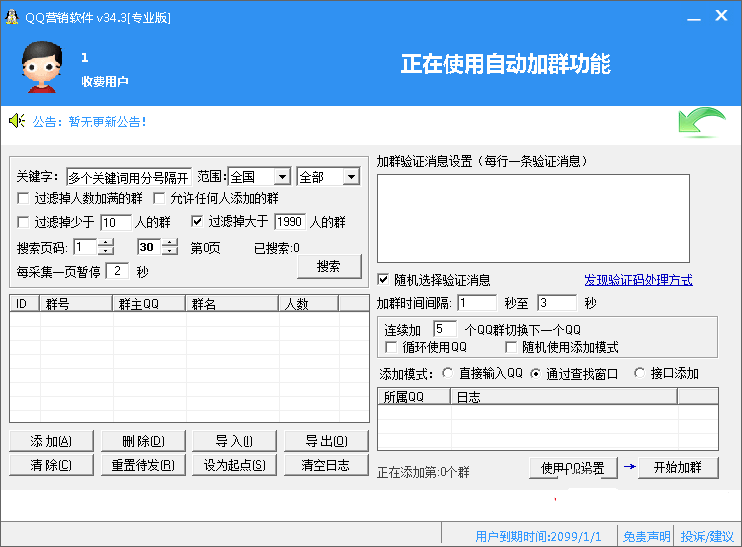742x547 pixels.
Task: Click the 过滤掉大于 number field showing 1990
Action: pyautogui.click(x=290, y=221)
